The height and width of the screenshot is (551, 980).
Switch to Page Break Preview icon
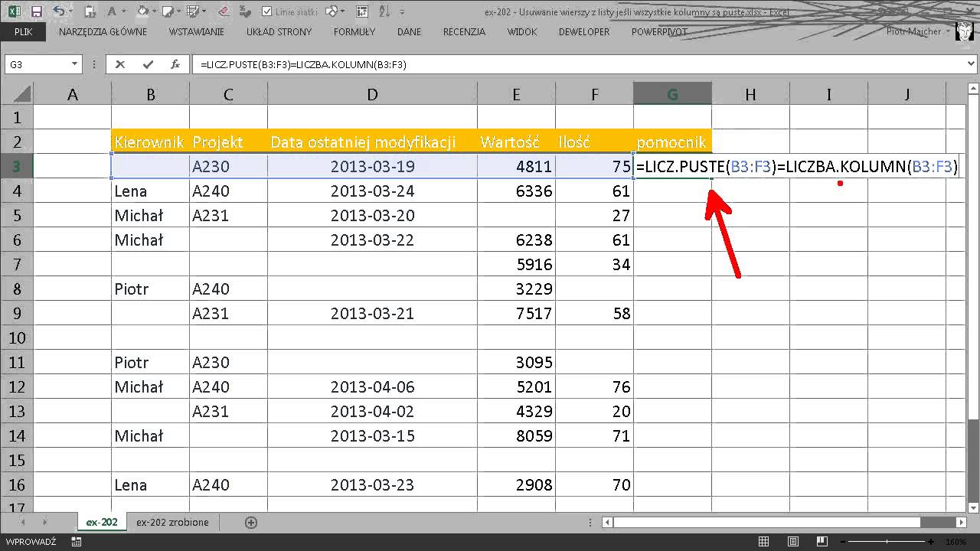pyautogui.click(x=822, y=542)
